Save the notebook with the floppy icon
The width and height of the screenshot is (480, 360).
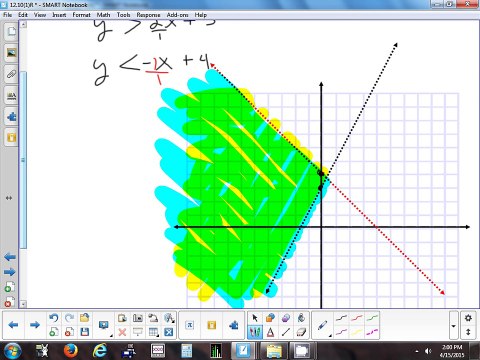coord(85,332)
